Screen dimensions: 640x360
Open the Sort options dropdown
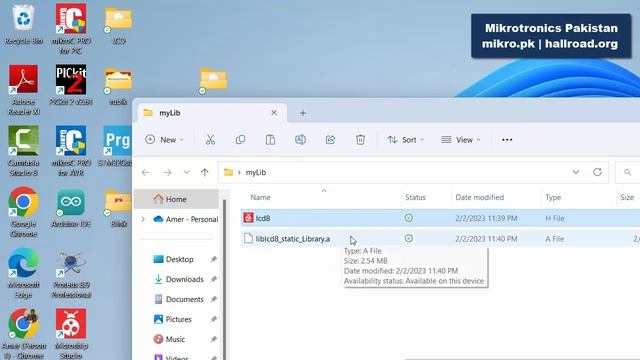click(x=405, y=140)
